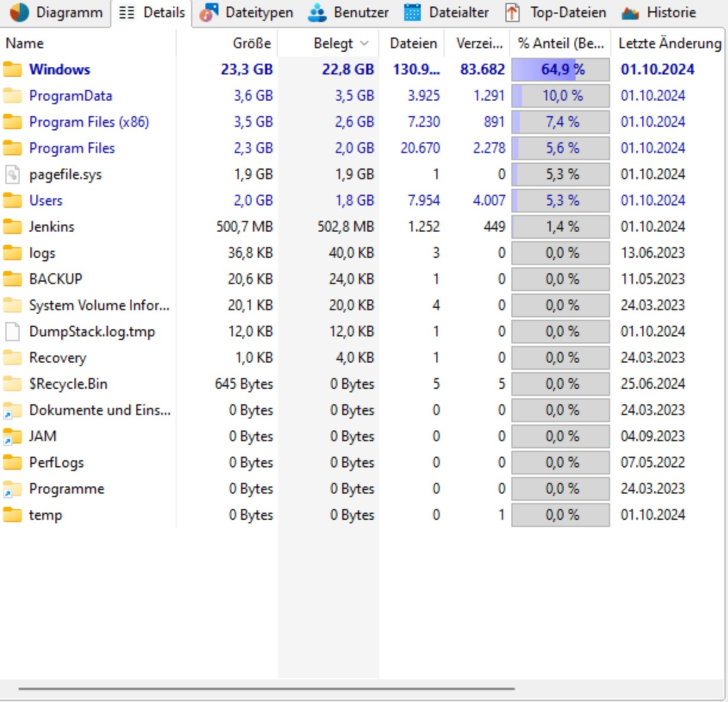Click the pagefile.sys file icon

[12, 174]
